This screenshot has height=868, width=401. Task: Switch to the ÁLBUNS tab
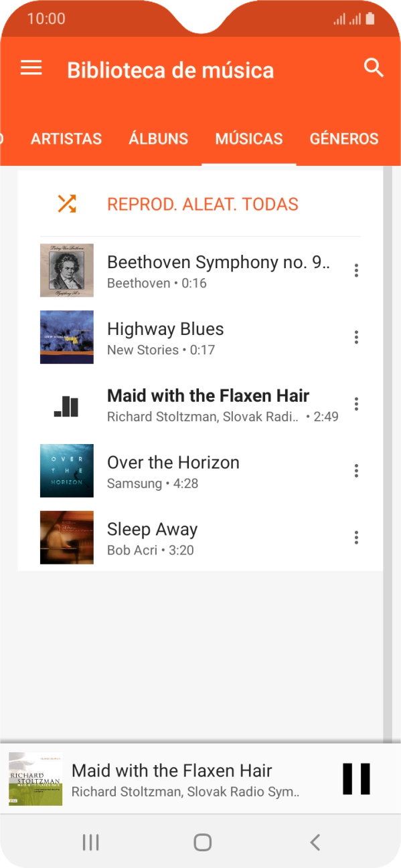coord(158,138)
